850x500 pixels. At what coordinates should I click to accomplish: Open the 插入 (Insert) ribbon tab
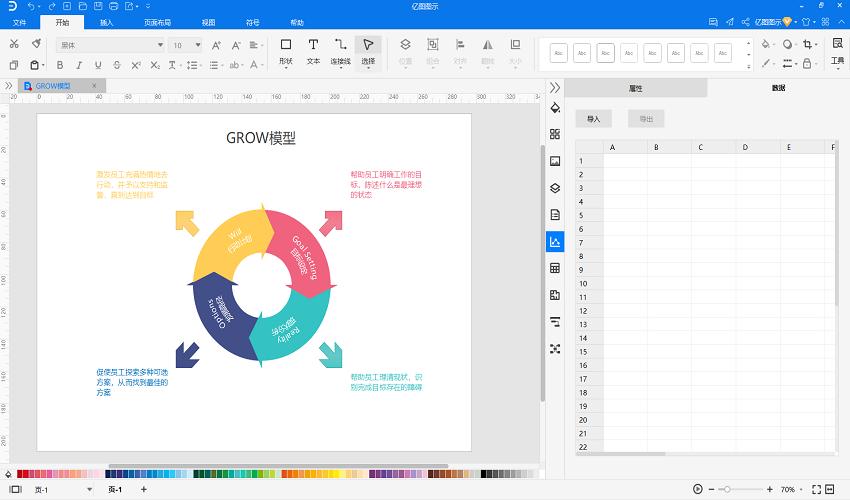[x=107, y=22]
